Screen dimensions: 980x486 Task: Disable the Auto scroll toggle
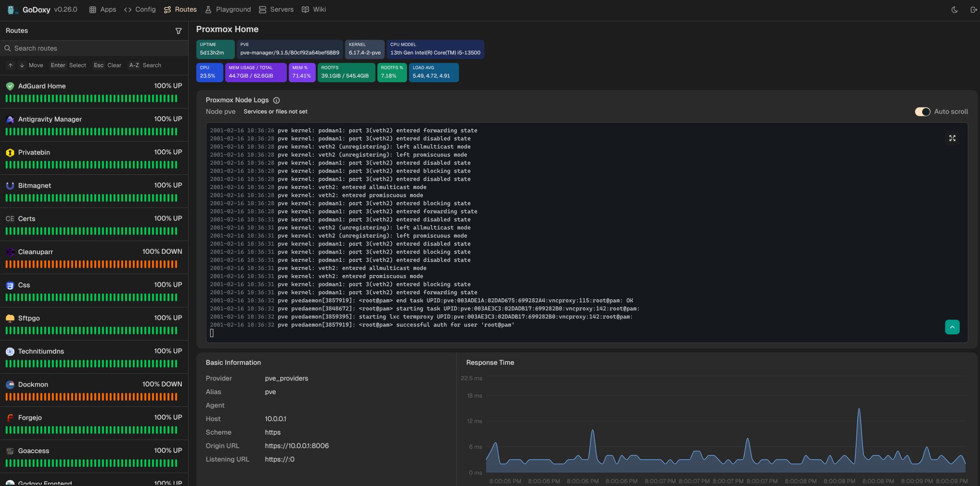(x=922, y=112)
